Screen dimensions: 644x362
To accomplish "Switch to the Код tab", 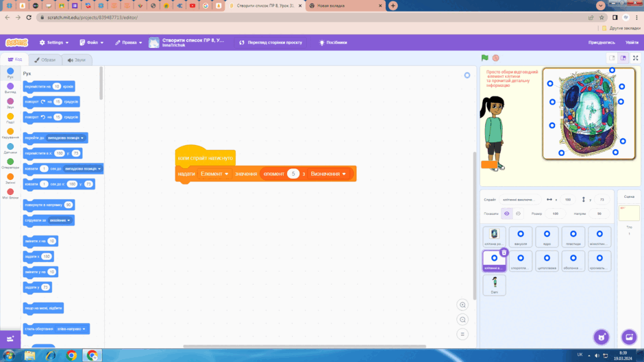I will [x=15, y=60].
